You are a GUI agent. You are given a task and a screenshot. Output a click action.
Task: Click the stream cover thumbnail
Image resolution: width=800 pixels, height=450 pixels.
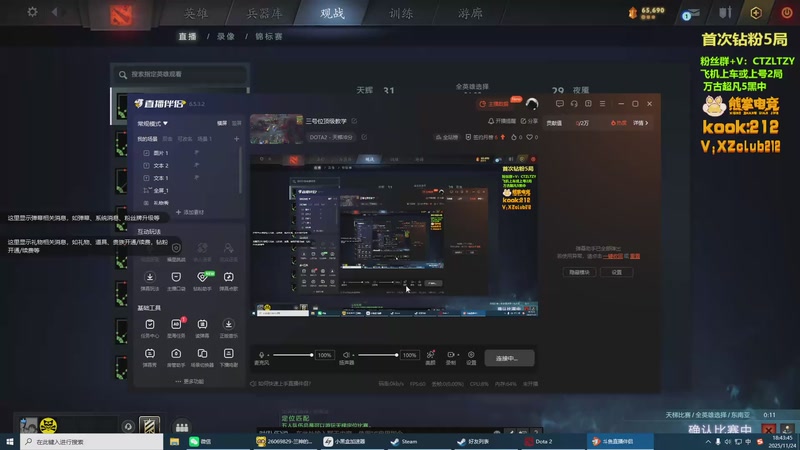click(x=276, y=129)
